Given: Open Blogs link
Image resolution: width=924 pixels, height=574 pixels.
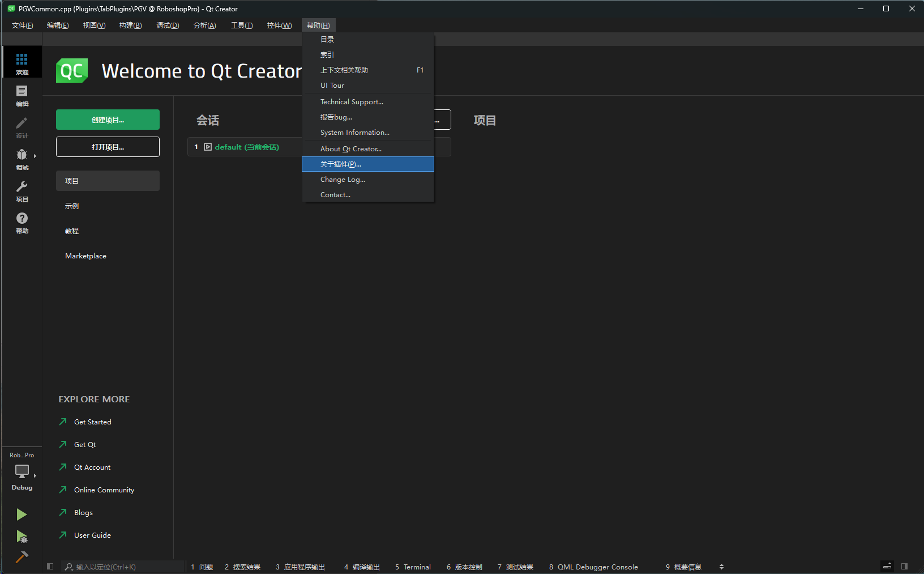Looking at the screenshot, I should (76, 512).
